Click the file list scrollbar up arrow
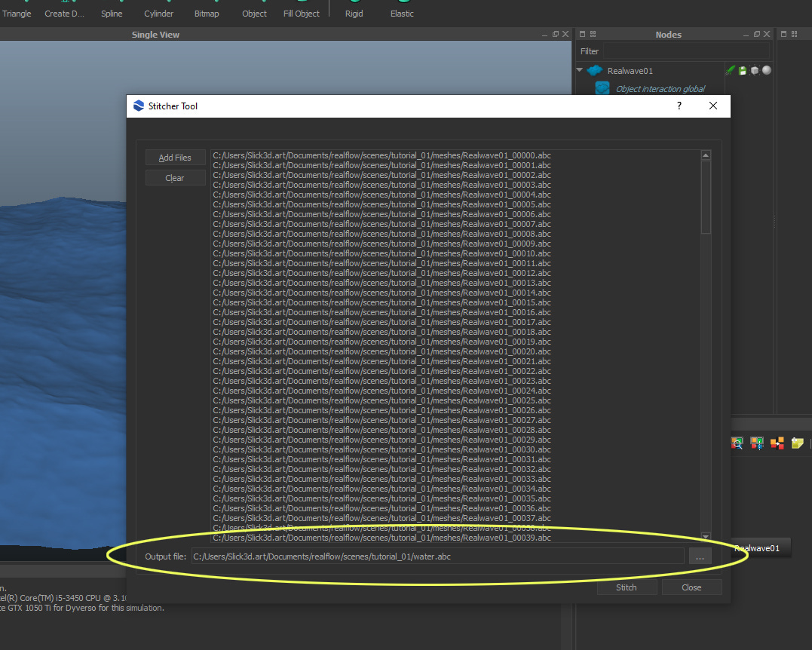The width and height of the screenshot is (812, 650). 706,155
